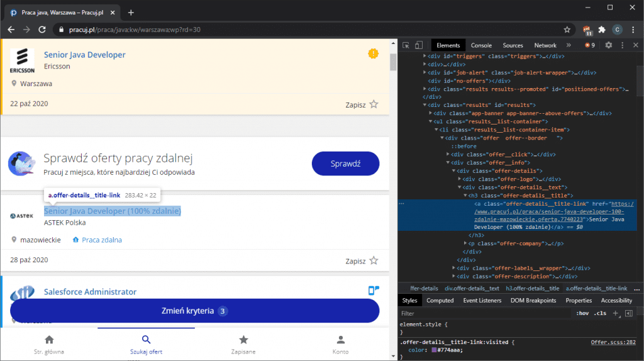Open the Senior Java Developer Ericsson offer
The width and height of the screenshot is (644, 361).
[x=85, y=55]
